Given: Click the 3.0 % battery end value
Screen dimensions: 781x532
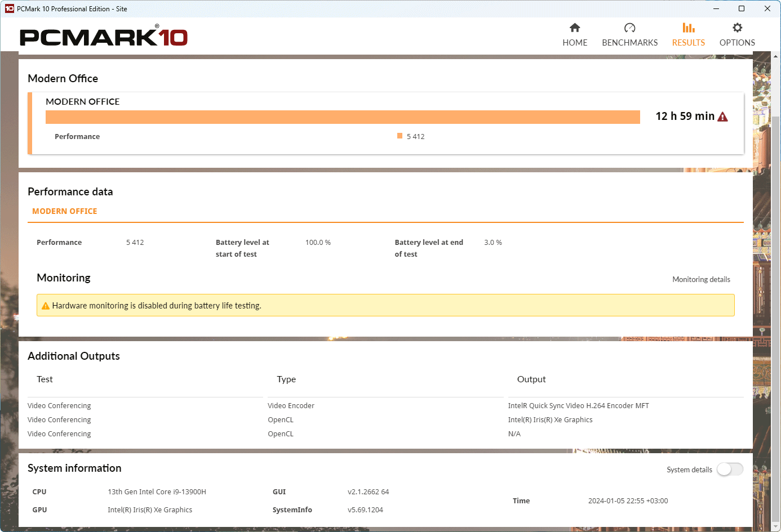Looking at the screenshot, I should point(493,242).
